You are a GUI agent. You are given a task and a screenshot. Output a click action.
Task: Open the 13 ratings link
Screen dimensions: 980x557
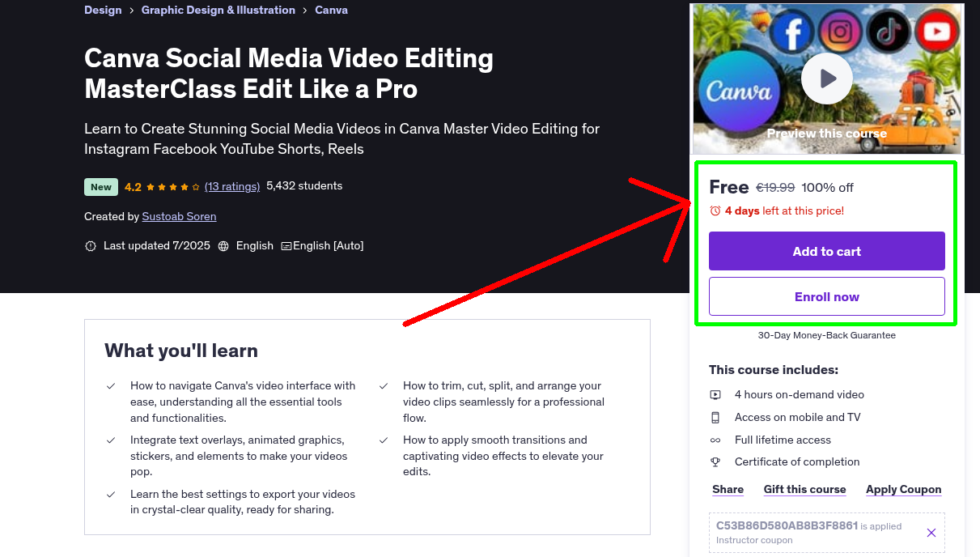(x=232, y=186)
